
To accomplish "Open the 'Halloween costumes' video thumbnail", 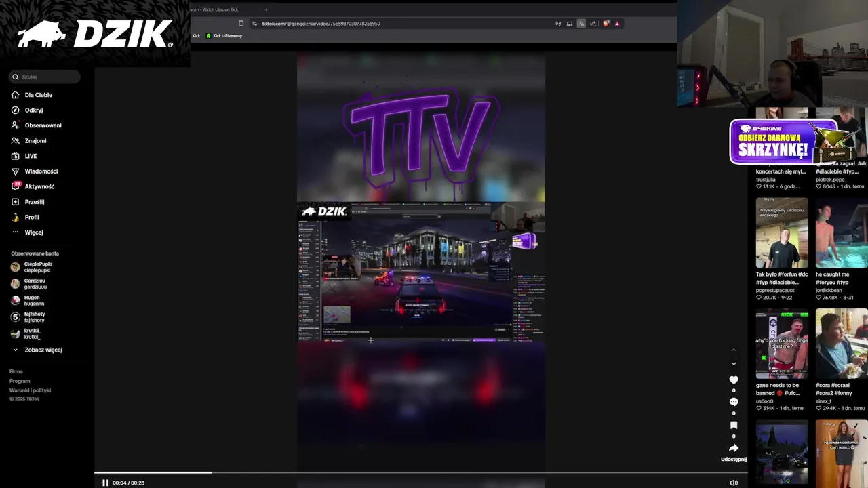I will click(x=842, y=452).
